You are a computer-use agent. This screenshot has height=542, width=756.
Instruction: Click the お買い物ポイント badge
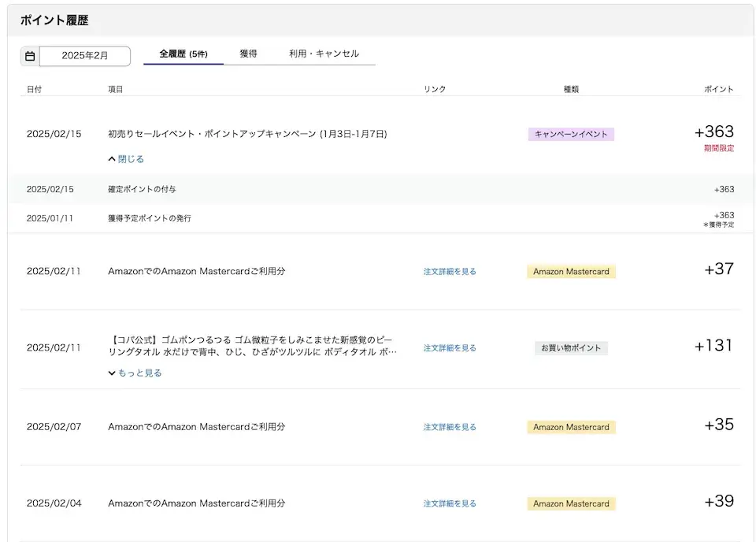point(570,347)
